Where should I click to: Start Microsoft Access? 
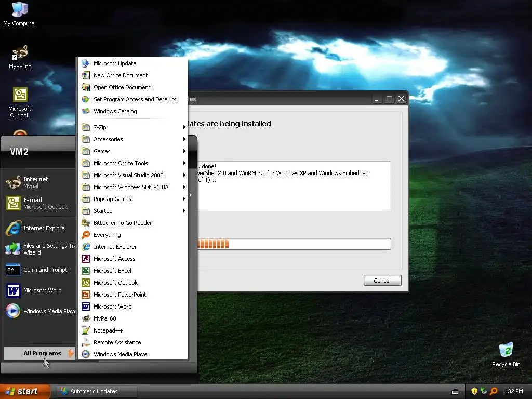(x=132, y=259)
